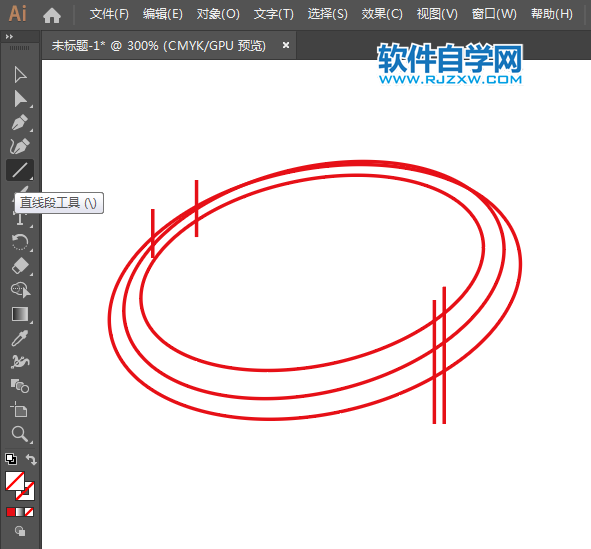This screenshot has width=591, height=549.
Task: Open the 文件(F) menu
Action: (x=109, y=14)
